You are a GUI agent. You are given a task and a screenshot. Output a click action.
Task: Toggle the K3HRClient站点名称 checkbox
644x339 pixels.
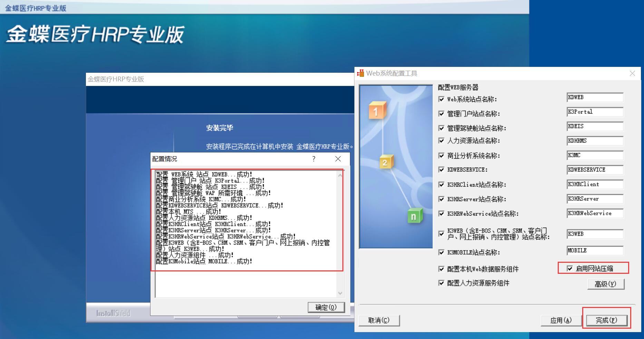coord(441,185)
